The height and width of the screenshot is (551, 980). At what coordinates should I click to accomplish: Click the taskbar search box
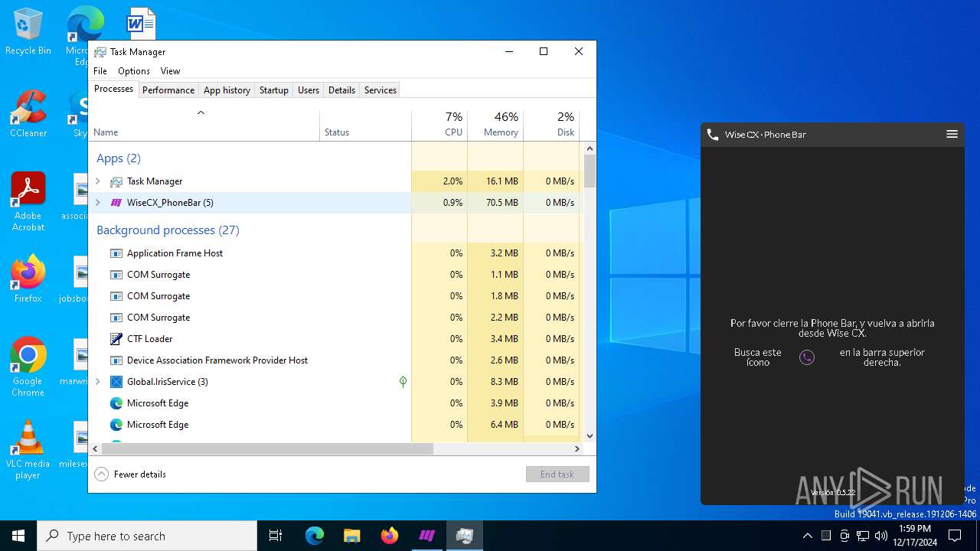tap(147, 536)
